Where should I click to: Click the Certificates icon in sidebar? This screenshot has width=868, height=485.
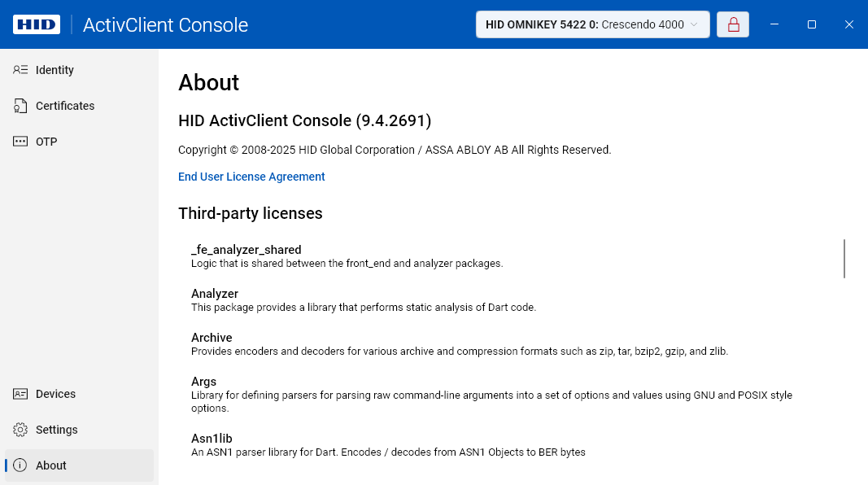[21, 106]
